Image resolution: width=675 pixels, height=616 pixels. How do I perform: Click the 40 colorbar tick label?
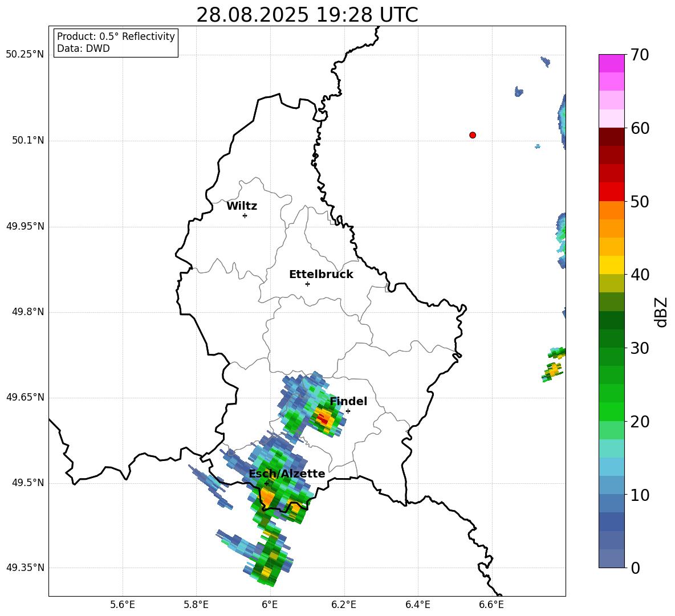(640, 275)
